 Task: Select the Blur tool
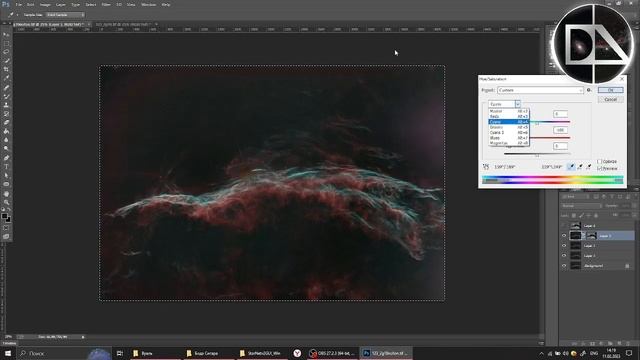[x=6, y=140]
